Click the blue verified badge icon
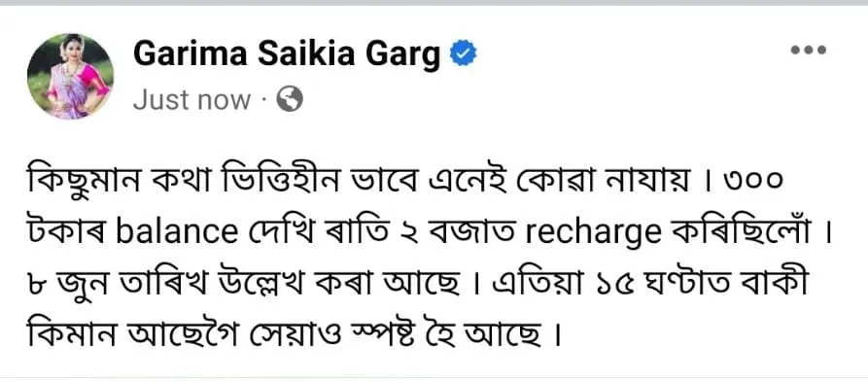868x381 pixels. tap(463, 54)
